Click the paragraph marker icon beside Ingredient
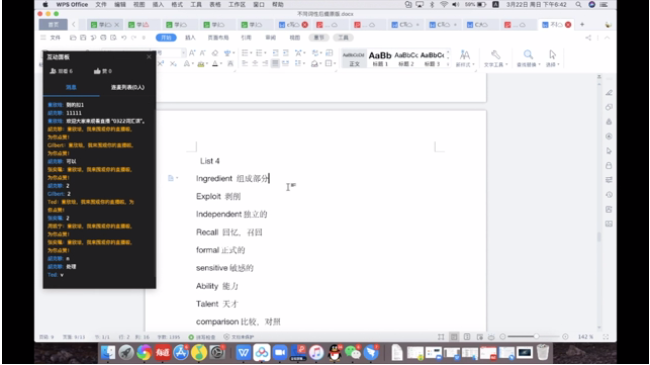This screenshot has height=365, width=650. click(171, 178)
